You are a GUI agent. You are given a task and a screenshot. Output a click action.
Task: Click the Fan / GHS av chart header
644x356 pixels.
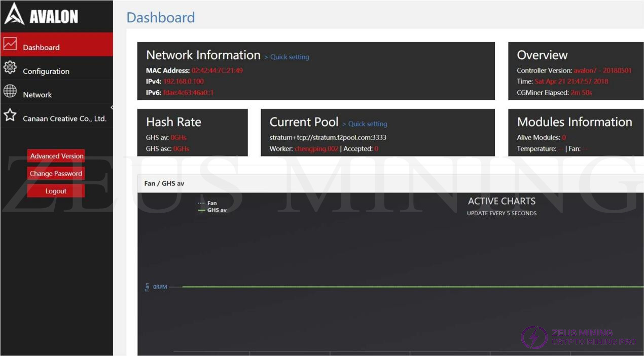click(x=164, y=183)
